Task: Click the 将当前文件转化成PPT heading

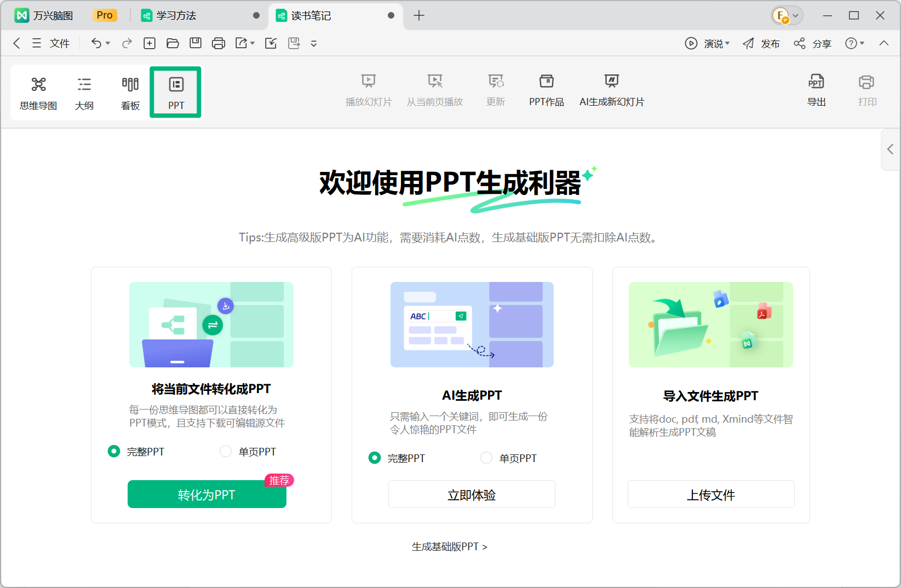Action: pyautogui.click(x=211, y=389)
